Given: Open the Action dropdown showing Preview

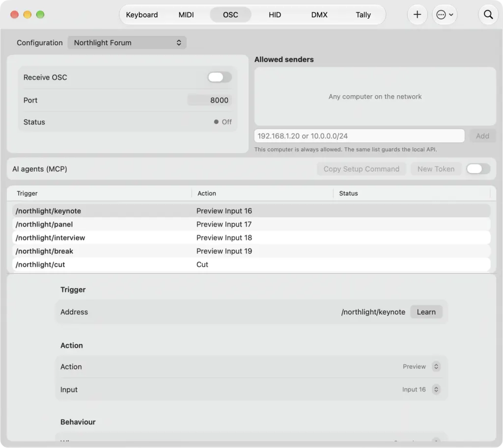Looking at the screenshot, I should (x=421, y=367).
